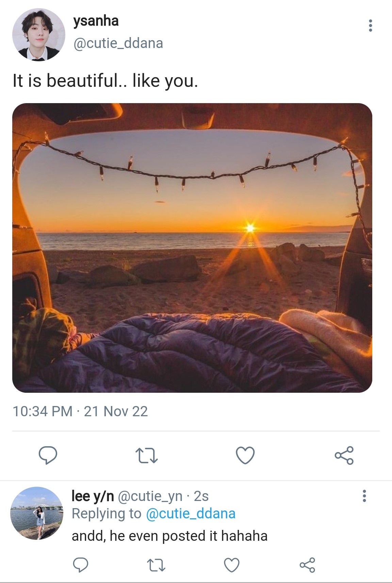Share ysanha's tweet via share icon

coord(344,455)
